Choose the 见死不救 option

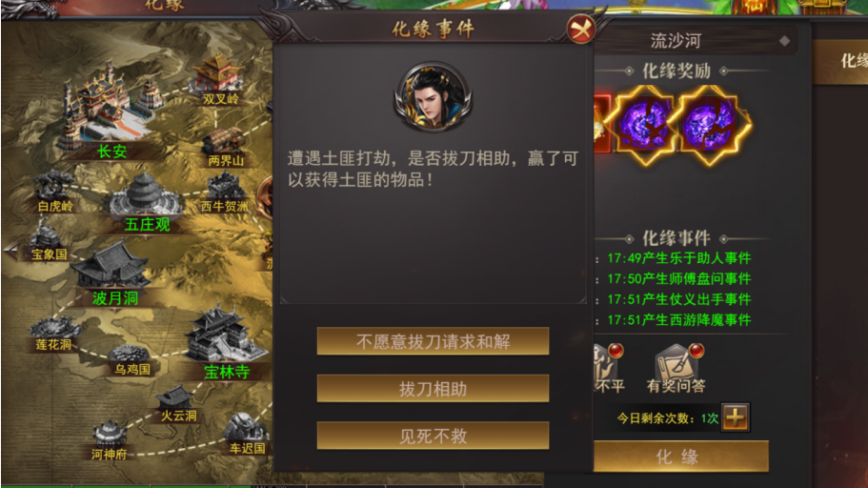(433, 436)
